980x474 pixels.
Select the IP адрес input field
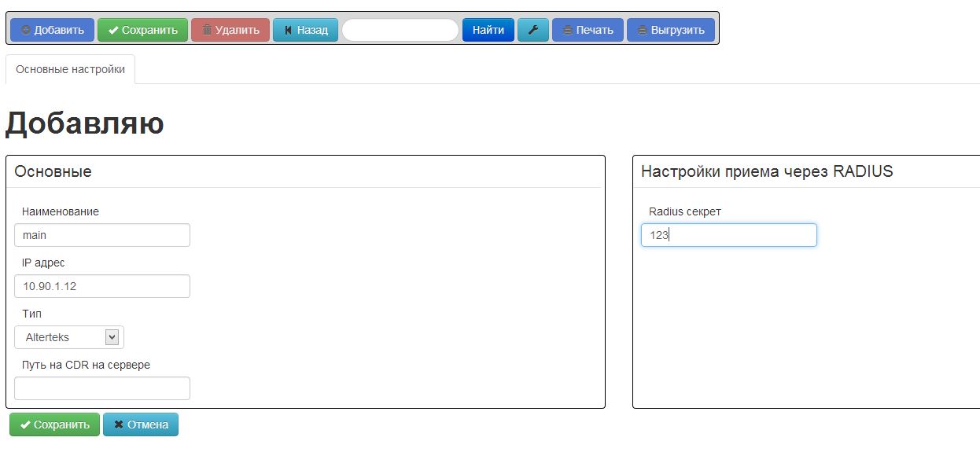(102, 286)
